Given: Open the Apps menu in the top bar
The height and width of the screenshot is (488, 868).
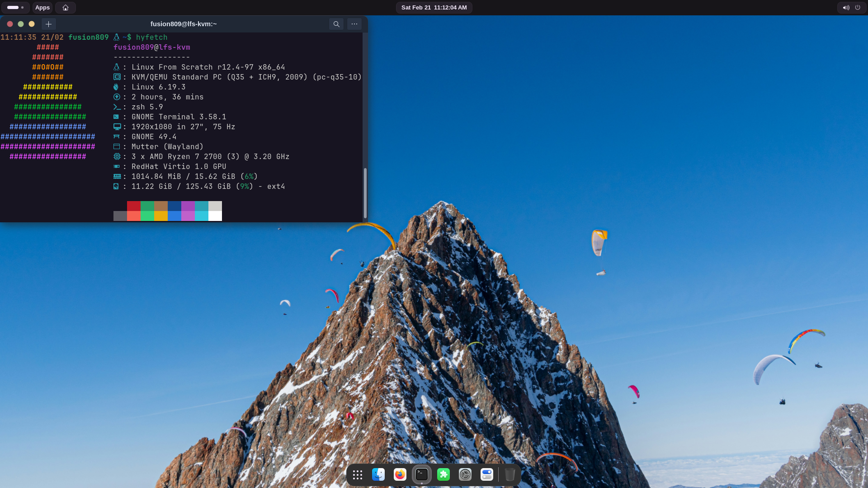Looking at the screenshot, I should click(42, 8).
